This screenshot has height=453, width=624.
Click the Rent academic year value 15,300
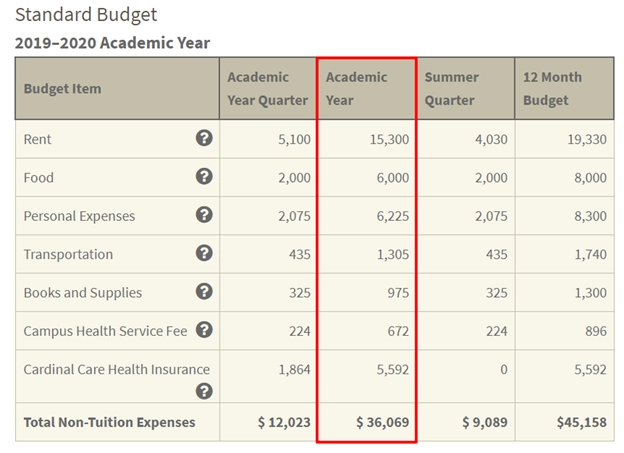[388, 139]
